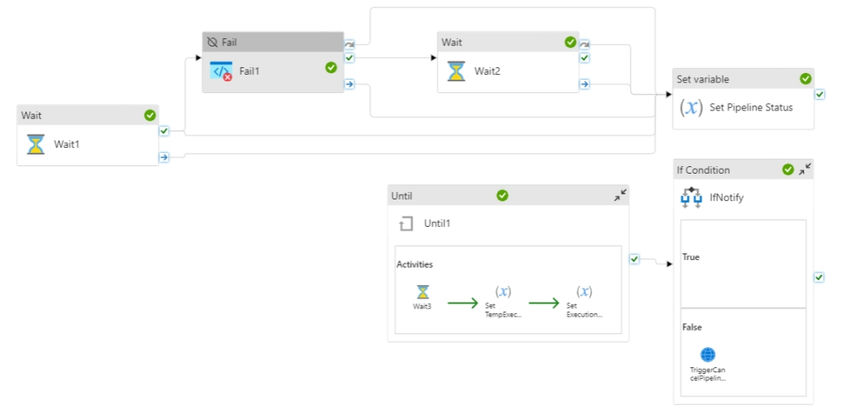
Task: Select the Wait1 hourglass icon
Action: (x=36, y=144)
